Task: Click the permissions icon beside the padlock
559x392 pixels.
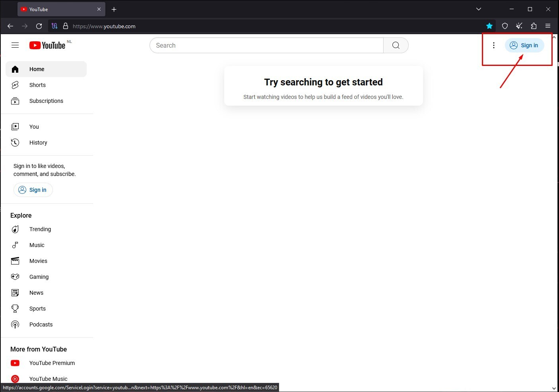Action: 54,26
